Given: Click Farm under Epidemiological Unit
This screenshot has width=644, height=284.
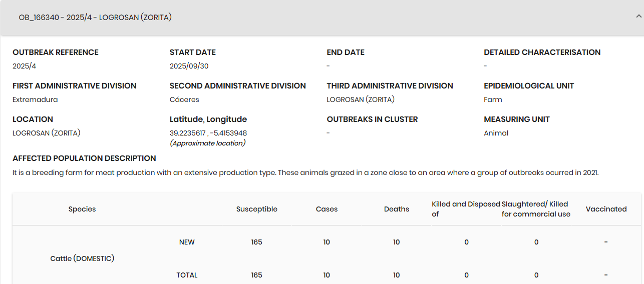Looking at the screenshot, I should 493,99.
